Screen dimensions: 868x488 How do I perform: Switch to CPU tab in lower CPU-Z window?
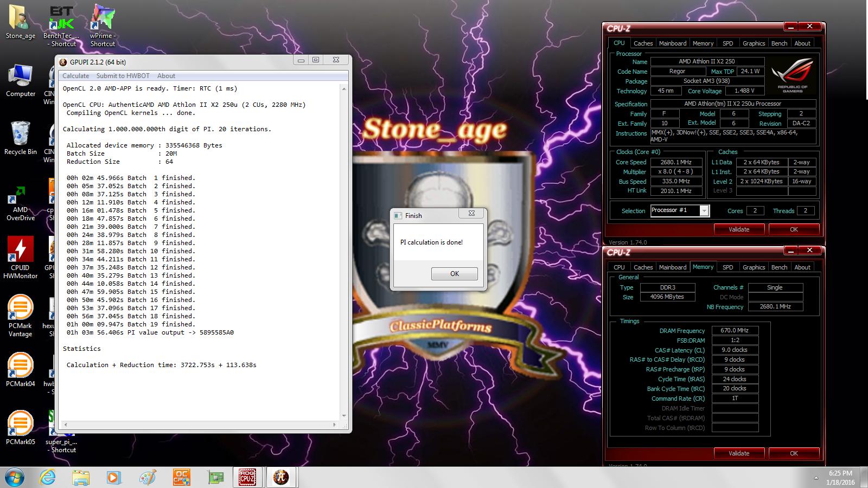[x=619, y=267]
